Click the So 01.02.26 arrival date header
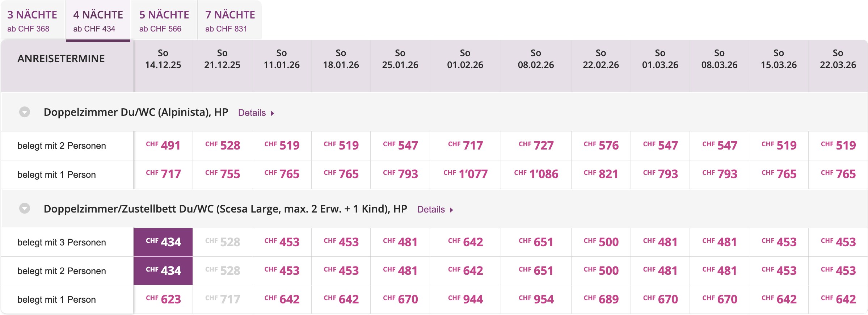The width and height of the screenshot is (868, 315). coord(465,59)
